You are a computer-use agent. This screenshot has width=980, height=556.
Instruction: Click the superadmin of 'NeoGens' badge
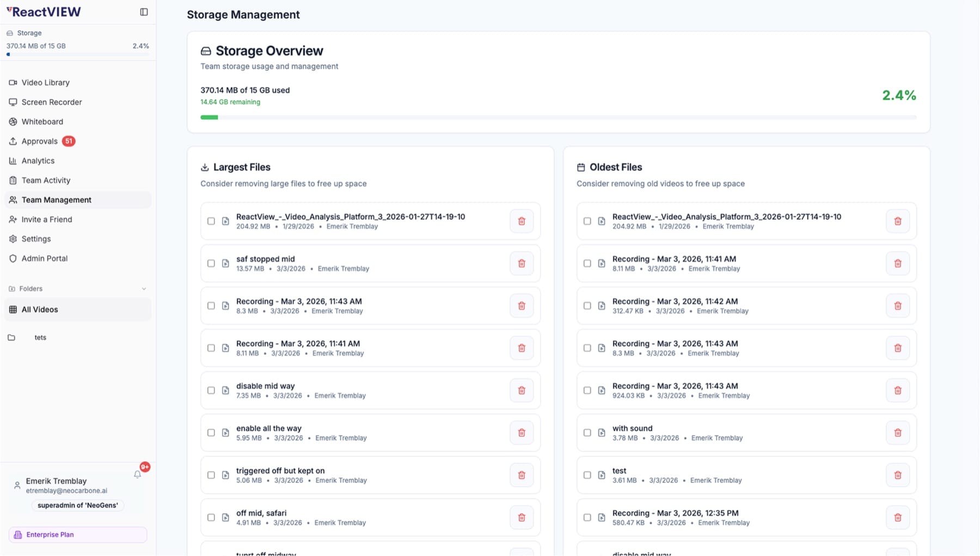pyautogui.click(x=78, y=505)
